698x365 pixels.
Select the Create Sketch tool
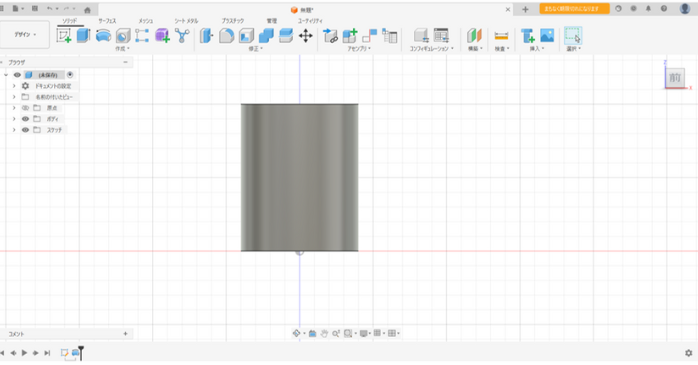pyautogui.click(x=64, y=36)
